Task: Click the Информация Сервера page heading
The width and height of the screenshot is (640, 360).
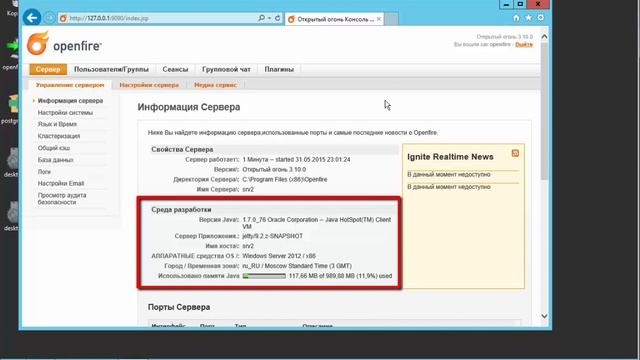Action: (x=189, y=107)
